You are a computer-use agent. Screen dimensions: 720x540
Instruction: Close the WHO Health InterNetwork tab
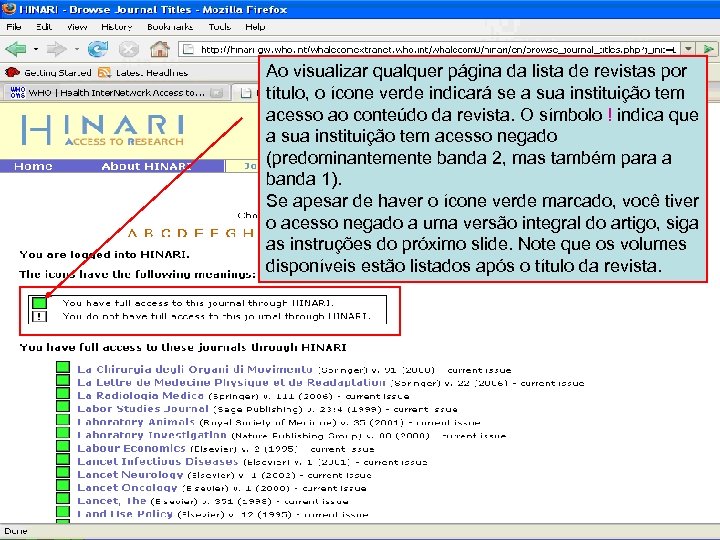(216, 93)
